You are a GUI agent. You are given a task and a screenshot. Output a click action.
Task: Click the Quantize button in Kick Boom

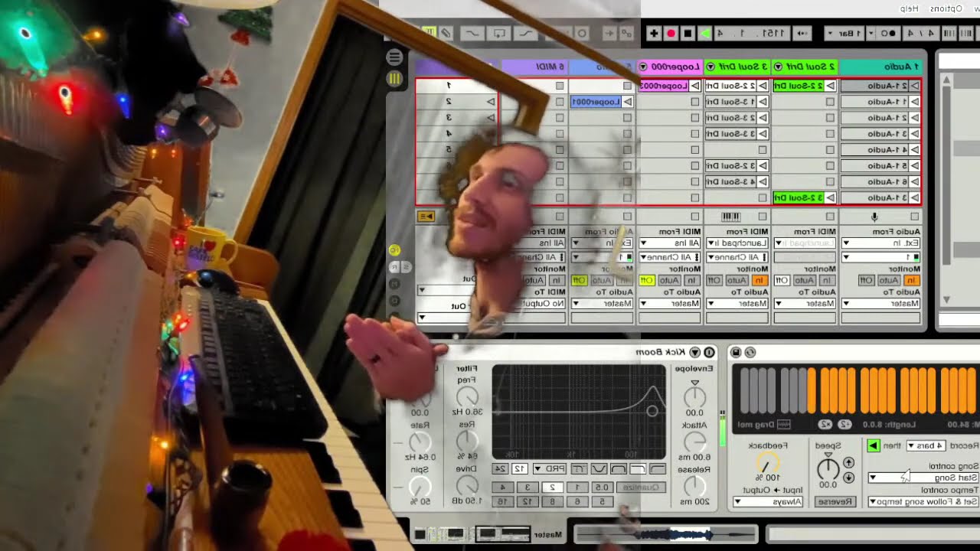(642, 487)
